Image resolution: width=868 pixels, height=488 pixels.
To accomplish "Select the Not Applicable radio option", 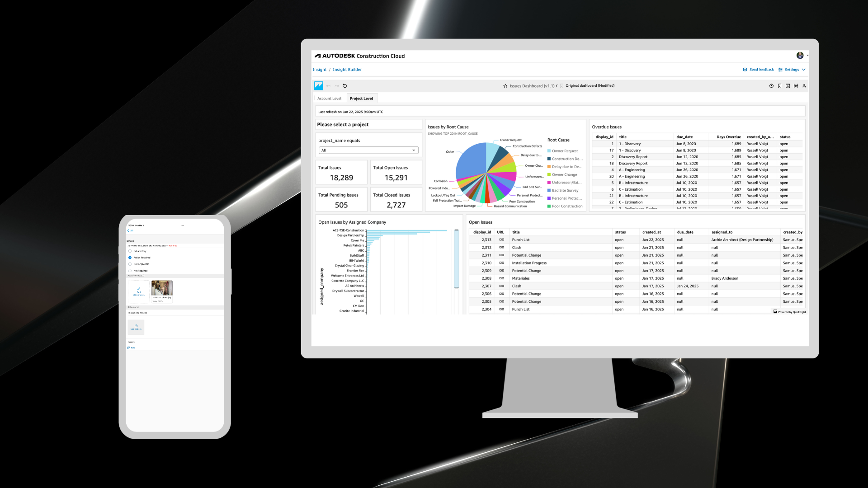I will pyautogui.click(x=130, y=264).
